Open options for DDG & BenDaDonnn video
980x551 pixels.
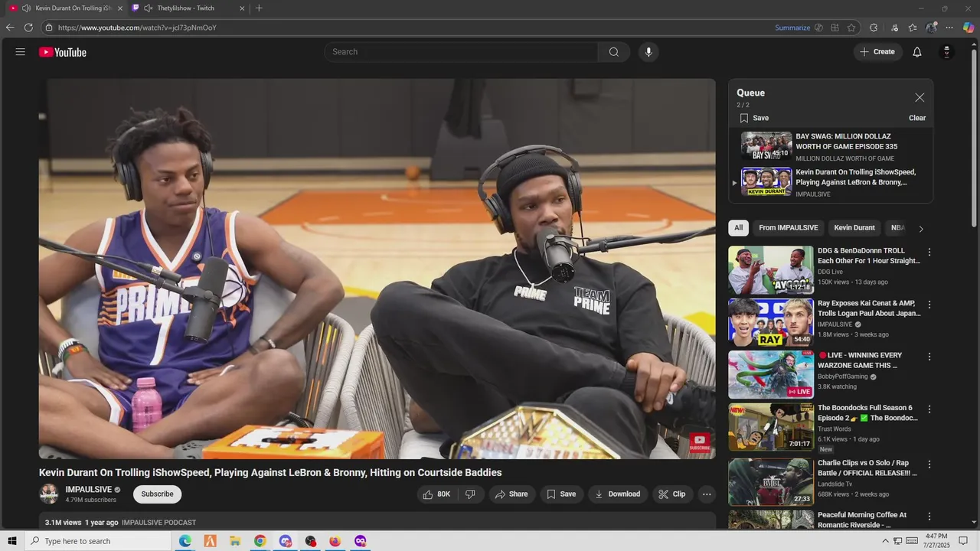(929, 253)
